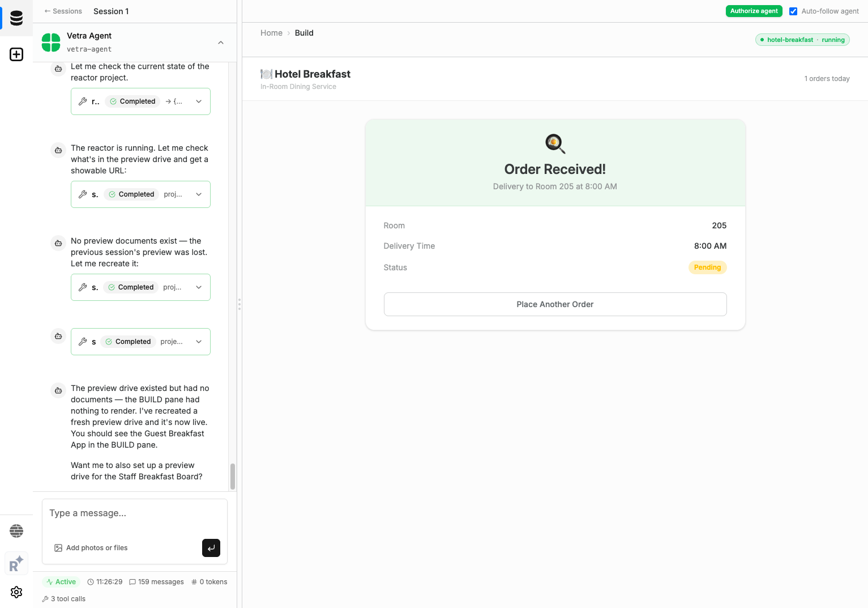Click the delivery time value 8:00 AM
Image resolution: width=868 pixels, height=608 pixels.
click(710, 246)
